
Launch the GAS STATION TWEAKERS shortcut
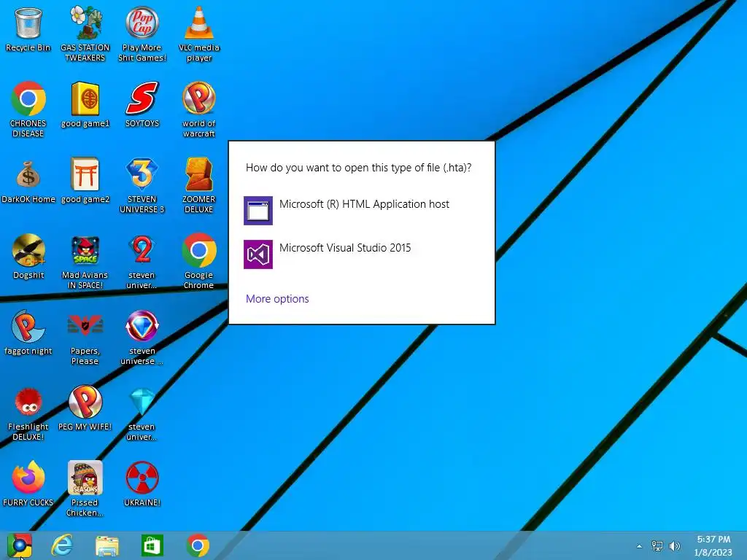(85, 34)
